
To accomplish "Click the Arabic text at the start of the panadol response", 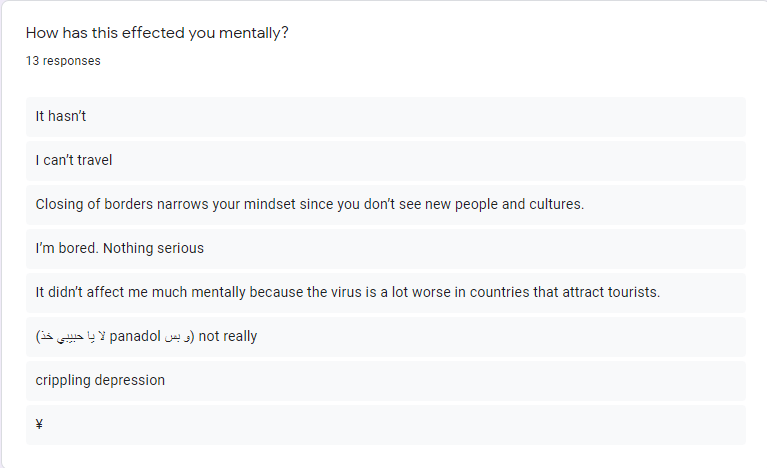I will (70, 336).
